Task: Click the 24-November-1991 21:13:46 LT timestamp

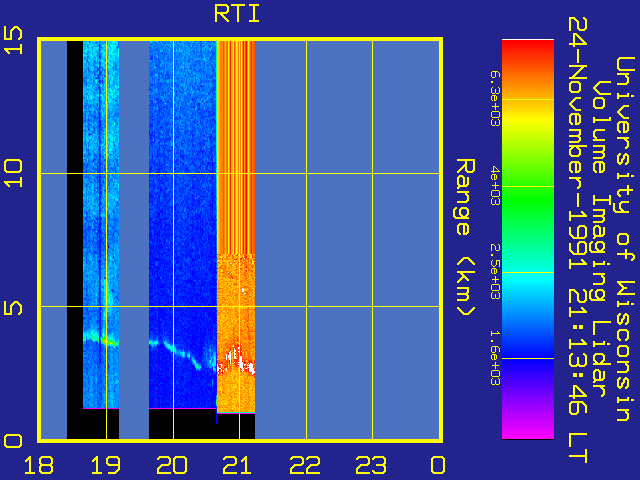Action: 578,240
